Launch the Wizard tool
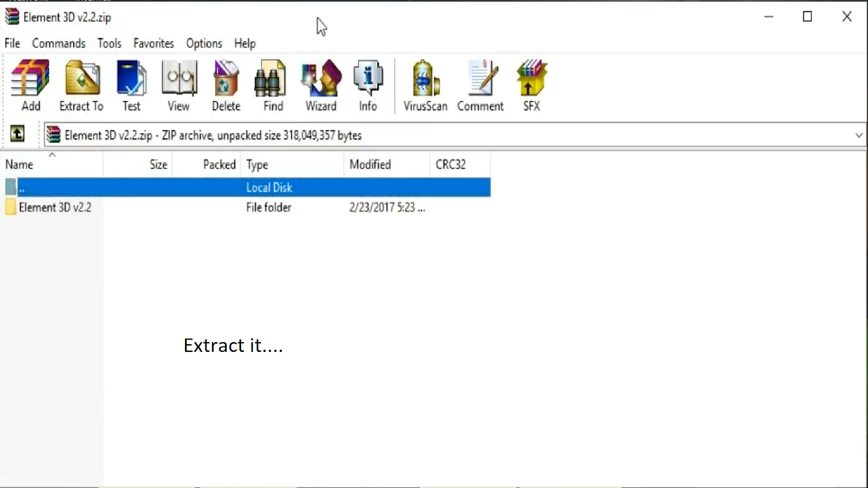 321,85
